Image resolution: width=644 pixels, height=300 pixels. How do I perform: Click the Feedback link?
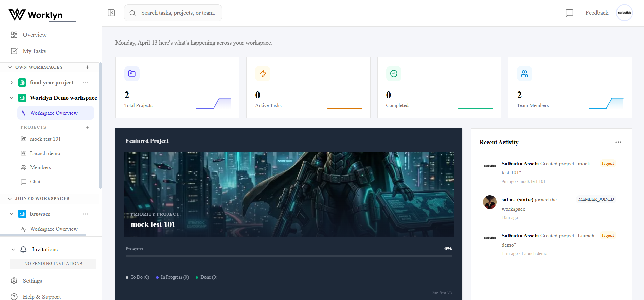(x=596, y=13)
